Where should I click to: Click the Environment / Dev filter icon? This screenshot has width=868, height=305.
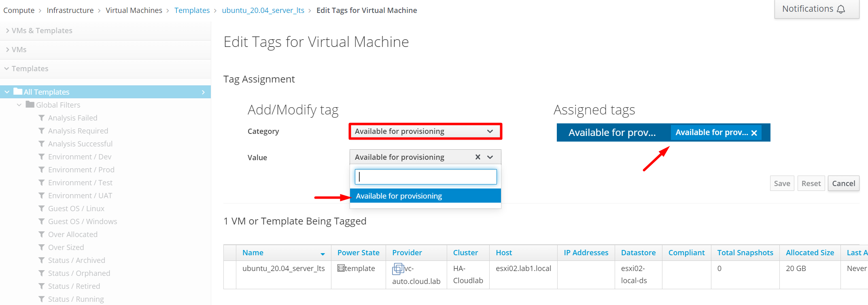coord(41,157)
